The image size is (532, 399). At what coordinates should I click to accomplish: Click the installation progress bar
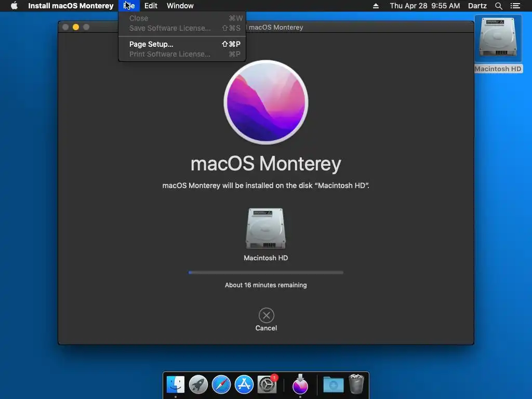pyautogui.click(x=266, y=272)
